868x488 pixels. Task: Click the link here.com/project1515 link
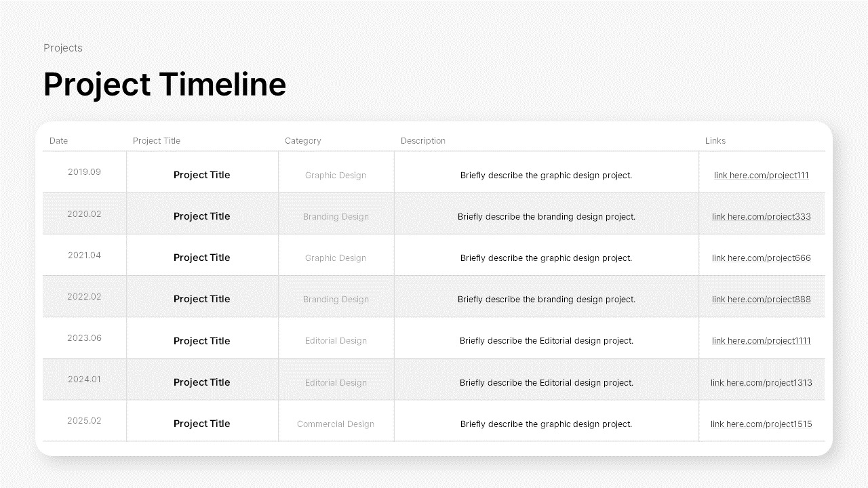(761, 424)
